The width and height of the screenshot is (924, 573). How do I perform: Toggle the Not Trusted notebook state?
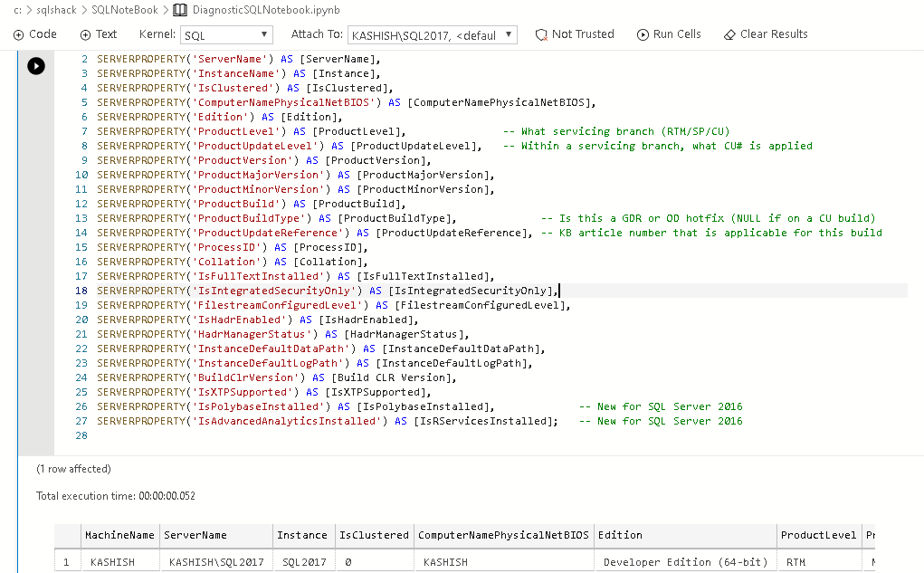point(575,34)
